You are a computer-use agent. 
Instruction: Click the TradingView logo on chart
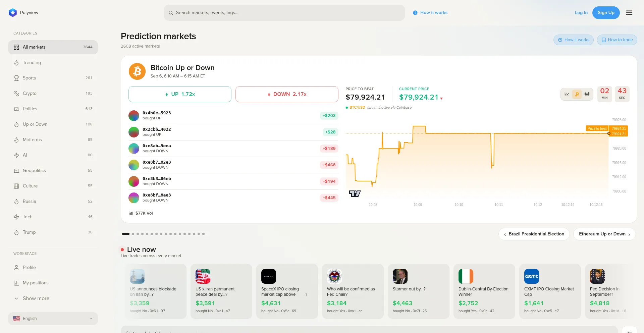[x=355, y=193]
